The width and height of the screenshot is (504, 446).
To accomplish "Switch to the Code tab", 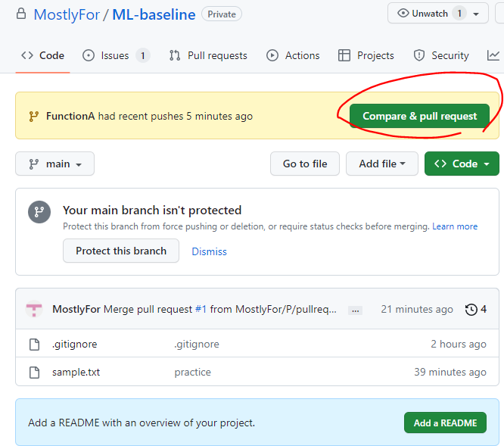I will (x=42, y=55).
